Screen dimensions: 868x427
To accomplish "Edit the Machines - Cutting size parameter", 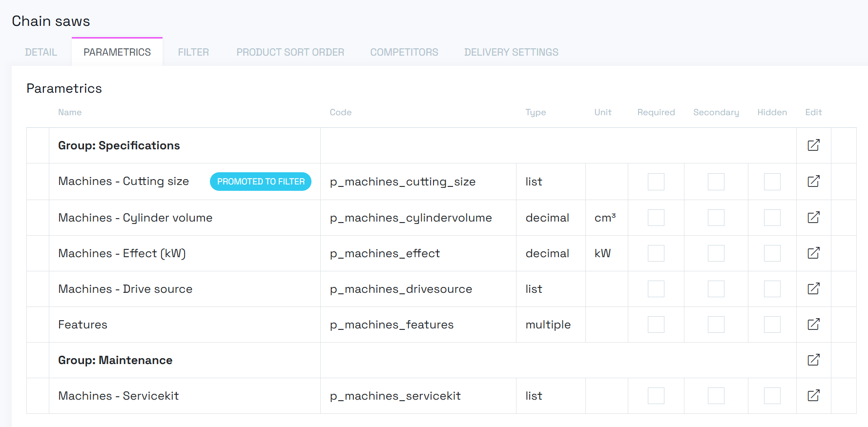I will [813, 182].
